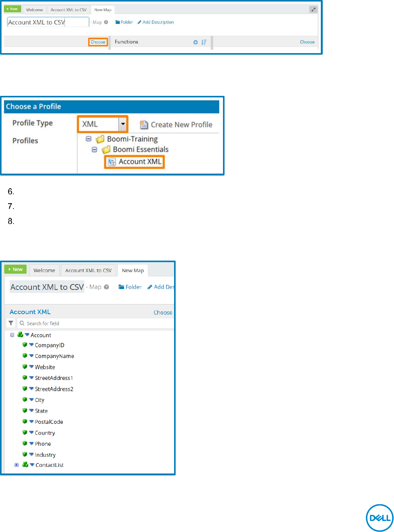Click the green cluster icon beside ContactList

tap(25, 465)
